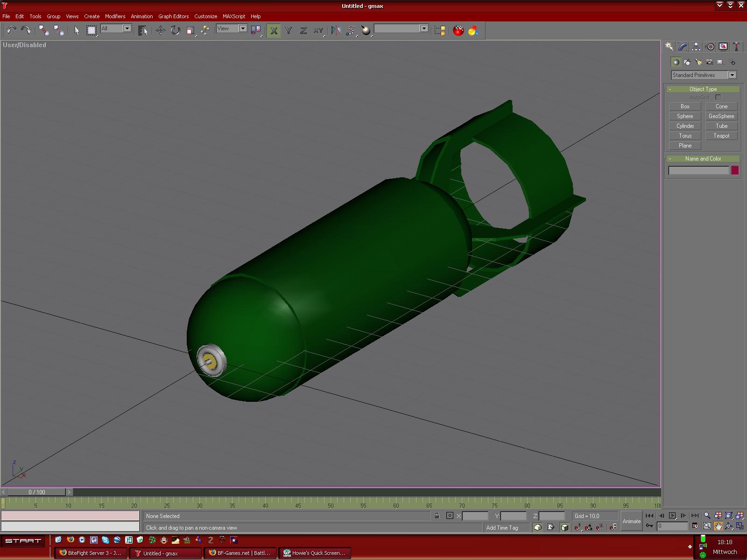
Task: Click the object name input field
Action: point(698,170)
